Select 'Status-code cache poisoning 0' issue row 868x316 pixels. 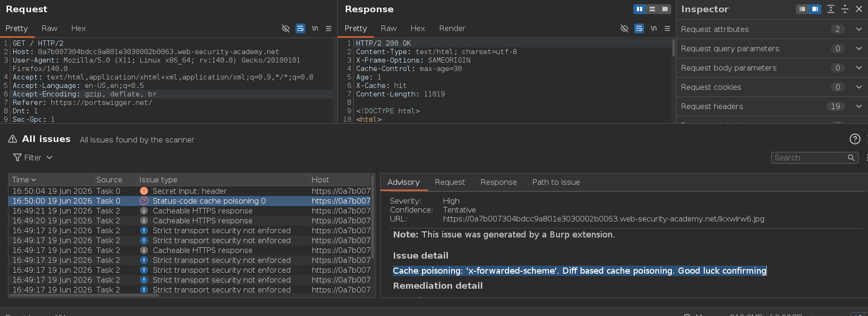pyautogui.click(x=190, y=201)
